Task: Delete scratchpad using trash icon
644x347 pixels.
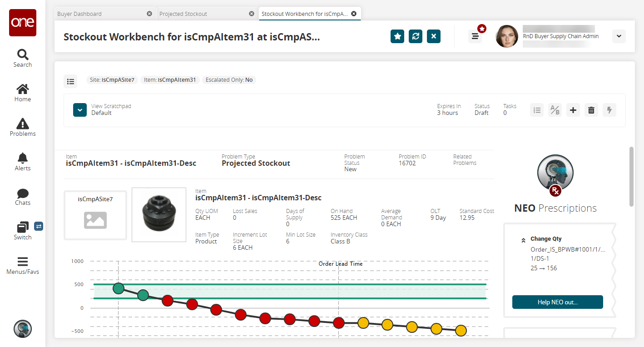Action: [x=591, y=110]
